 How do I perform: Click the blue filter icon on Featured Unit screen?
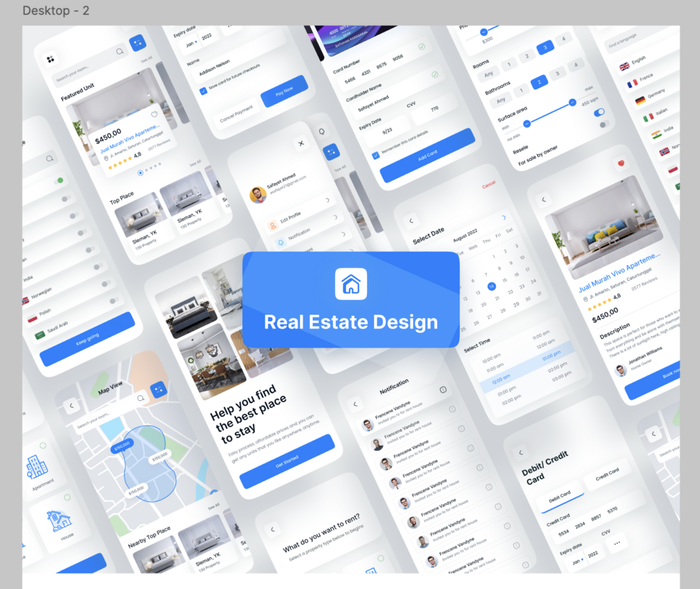(x=137, y=43)
